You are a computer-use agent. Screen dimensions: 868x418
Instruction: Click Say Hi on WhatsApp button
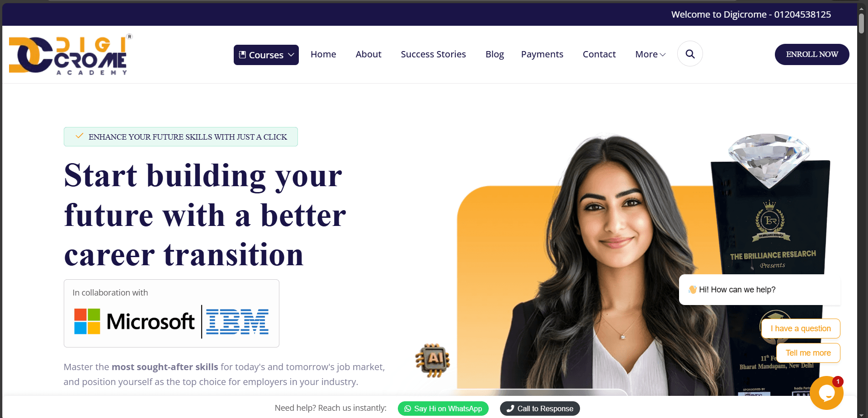tap(443, 409)
